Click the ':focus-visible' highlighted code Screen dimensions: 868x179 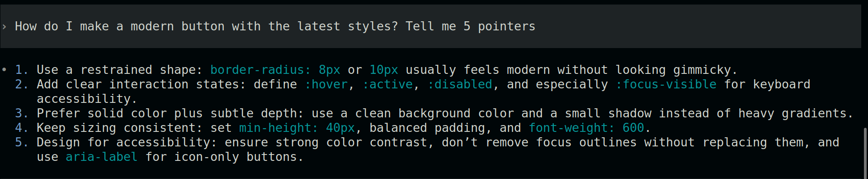coord(666,84)
